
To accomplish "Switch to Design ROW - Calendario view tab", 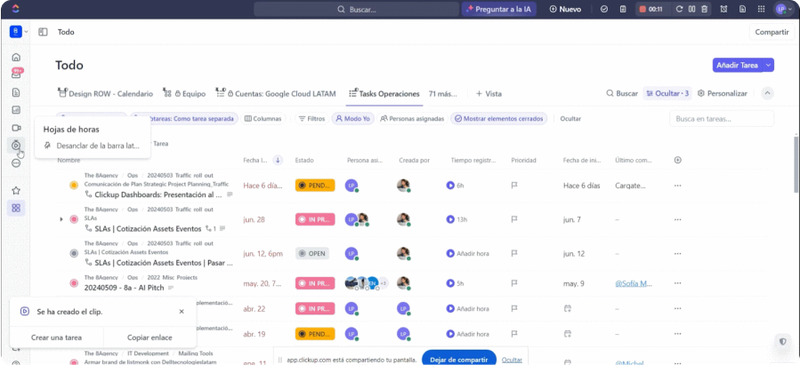I will pyautogui.click(x=106, y=94).
